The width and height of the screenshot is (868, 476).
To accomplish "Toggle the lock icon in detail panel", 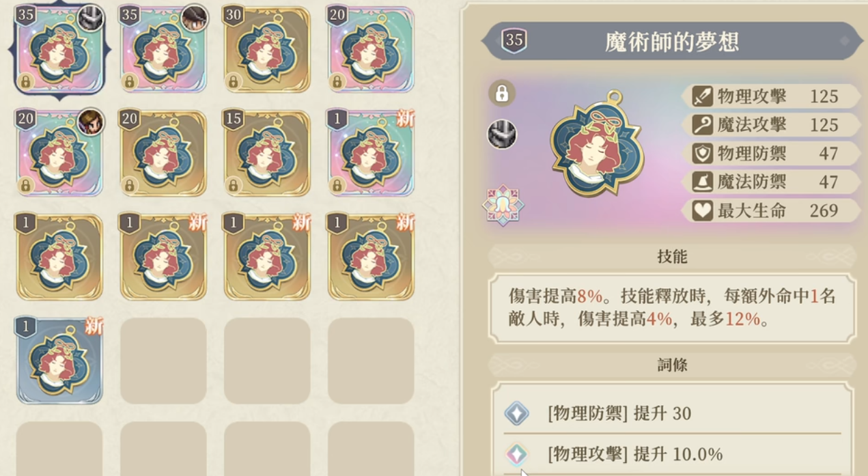I will coord(502,94).
